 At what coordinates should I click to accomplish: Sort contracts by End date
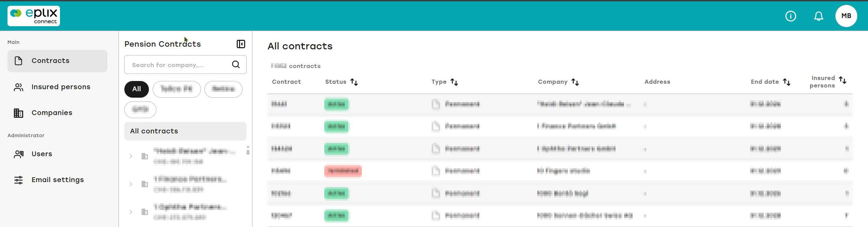tap(787, 82)
